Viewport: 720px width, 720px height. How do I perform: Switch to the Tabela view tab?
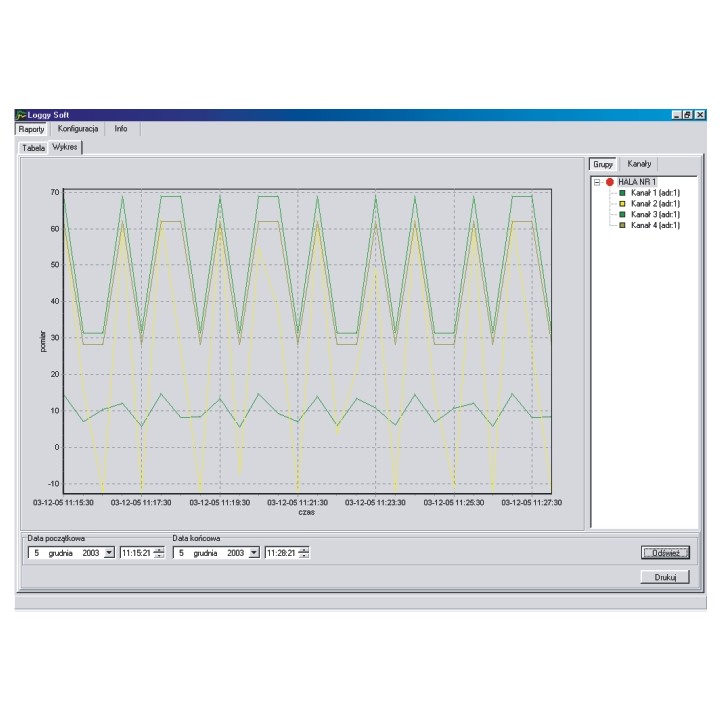33,147
